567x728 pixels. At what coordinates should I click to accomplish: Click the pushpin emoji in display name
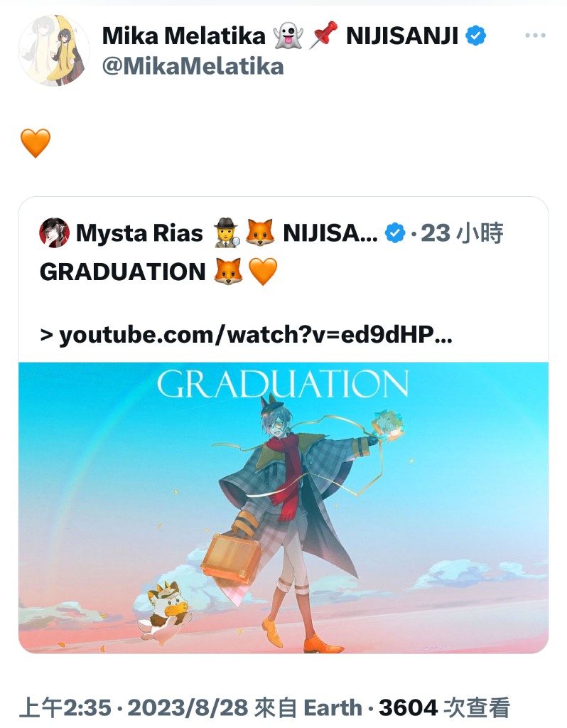coord(323,35)
